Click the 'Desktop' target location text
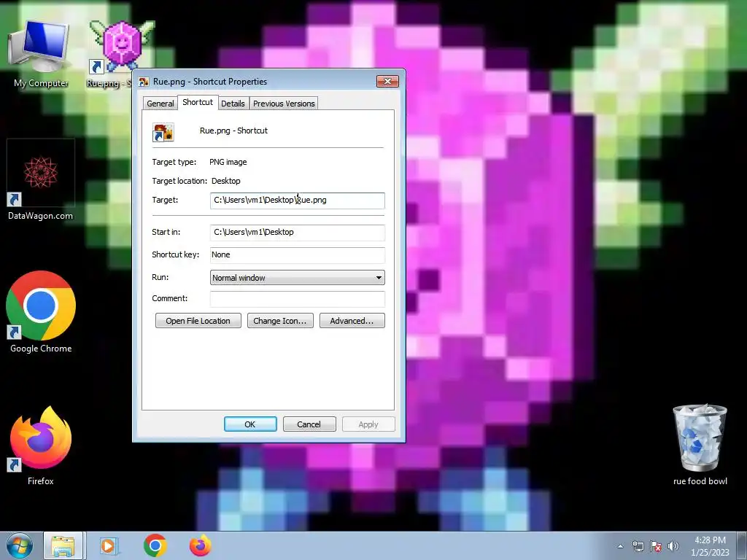The height and width of the screenshot is (560, 747). (x=226, y=181)
